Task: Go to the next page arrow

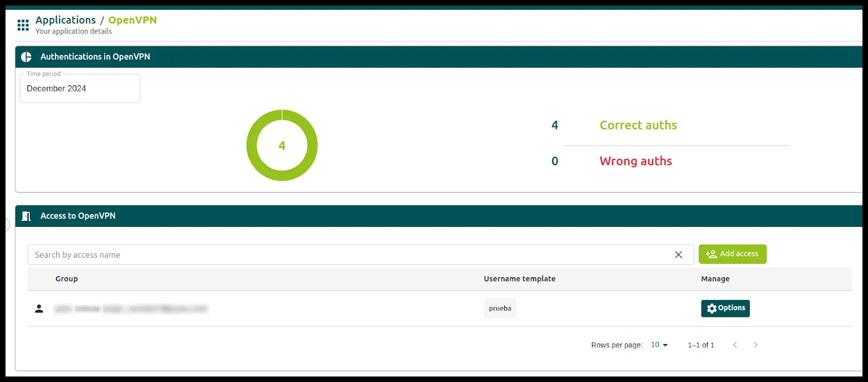Action: coord(756,345)
